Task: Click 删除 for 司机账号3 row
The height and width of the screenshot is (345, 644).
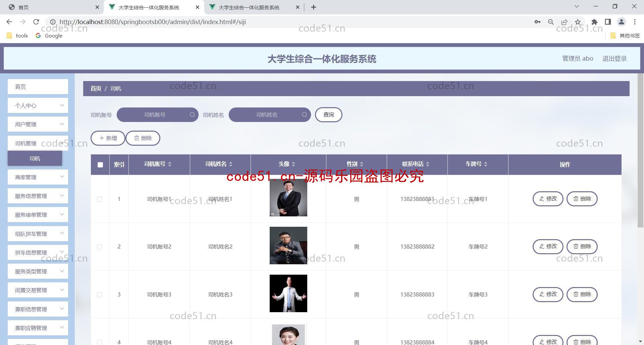Action: [582, 294]
